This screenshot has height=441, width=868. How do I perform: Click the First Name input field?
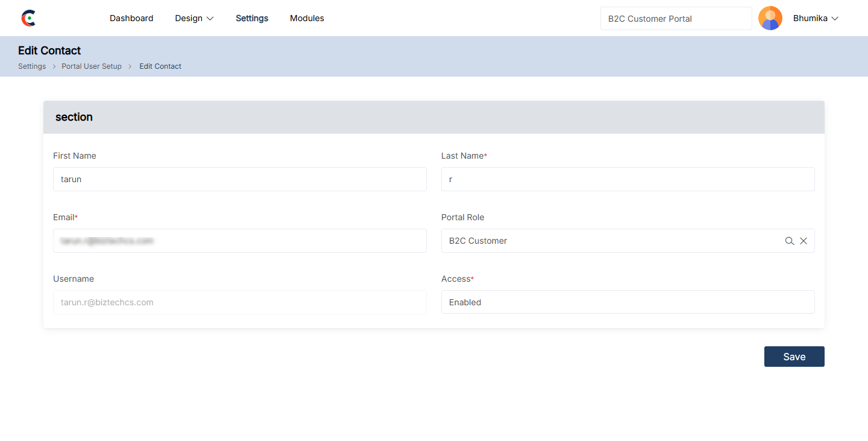coord(239,179)
